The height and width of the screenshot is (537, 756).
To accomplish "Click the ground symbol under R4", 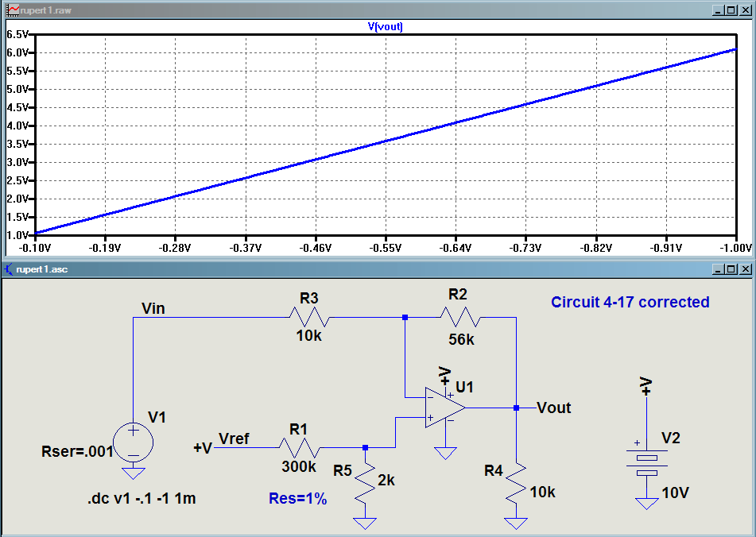I will point(517,523).
